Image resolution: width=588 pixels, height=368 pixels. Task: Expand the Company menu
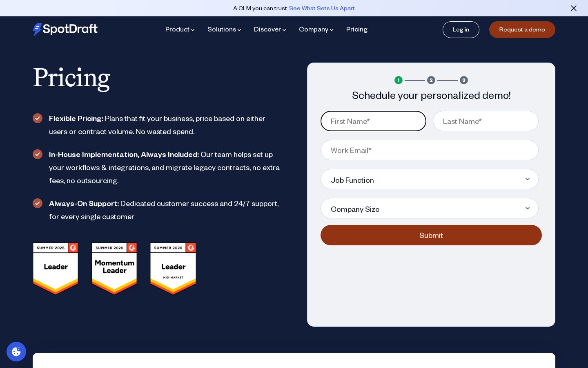pyautogui.click(x=316, y=29)
